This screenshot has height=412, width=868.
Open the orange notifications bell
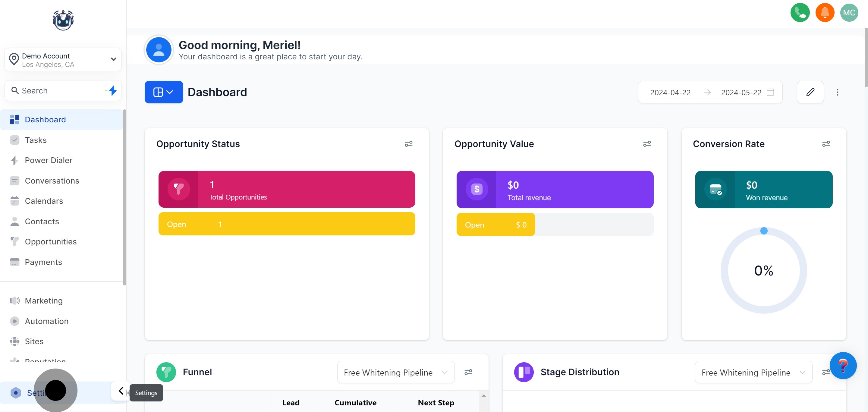(825, 13)
